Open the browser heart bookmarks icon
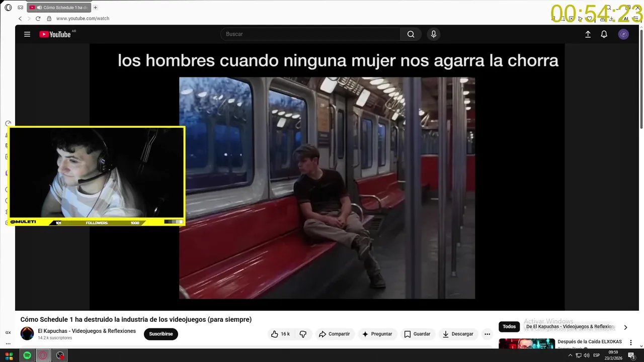This screenshot has height=362, width=644. (x=590, y=19)
